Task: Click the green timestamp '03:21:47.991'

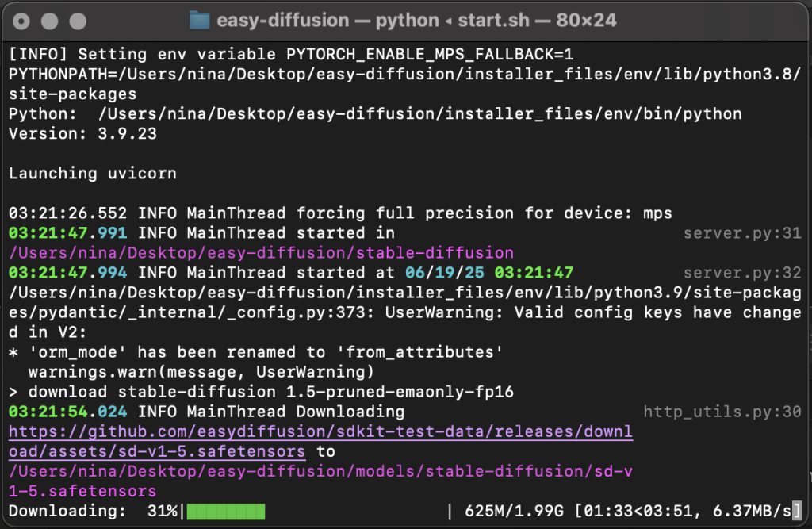Action: tap(68, 233)
